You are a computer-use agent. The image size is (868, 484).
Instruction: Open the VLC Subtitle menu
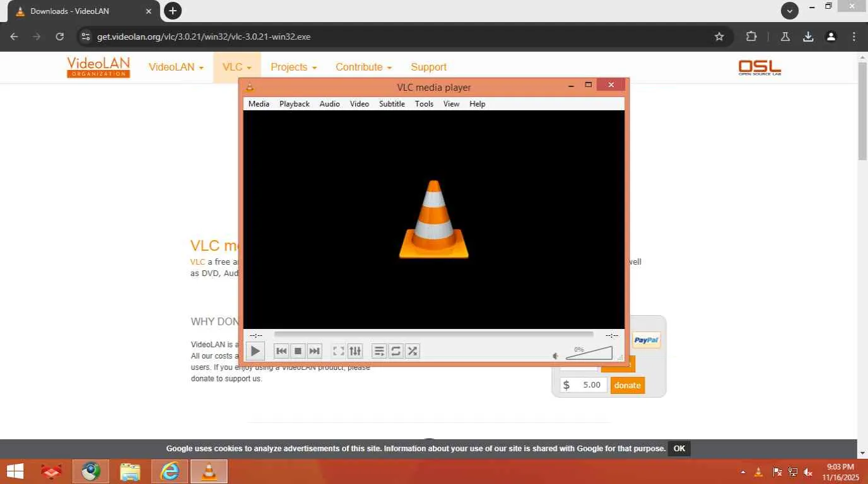392,104
